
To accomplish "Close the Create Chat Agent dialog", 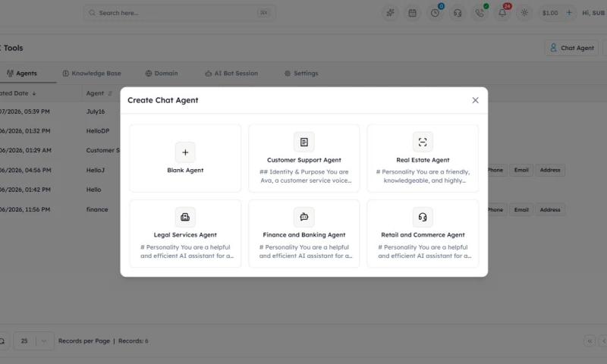I will coord(476,100).
